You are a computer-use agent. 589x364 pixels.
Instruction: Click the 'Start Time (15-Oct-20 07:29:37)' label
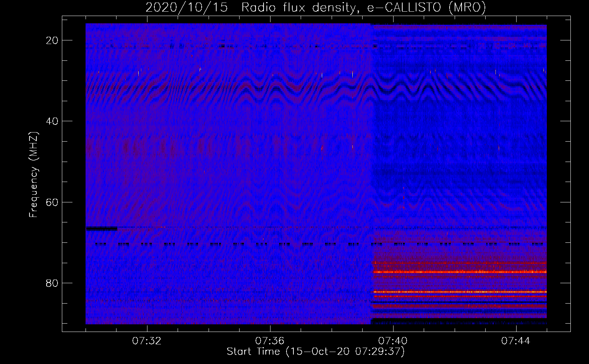[316, 352]
